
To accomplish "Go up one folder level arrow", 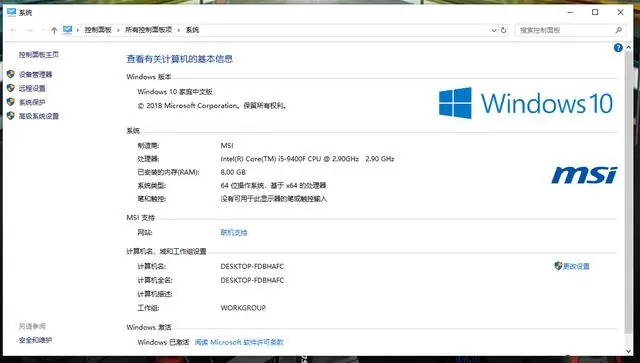I will coord(54,30).
